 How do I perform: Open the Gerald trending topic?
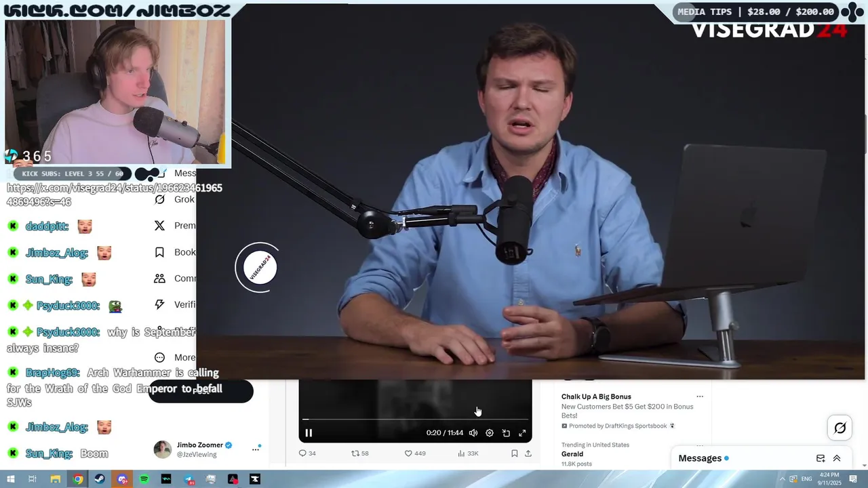[x=572, y=454]
